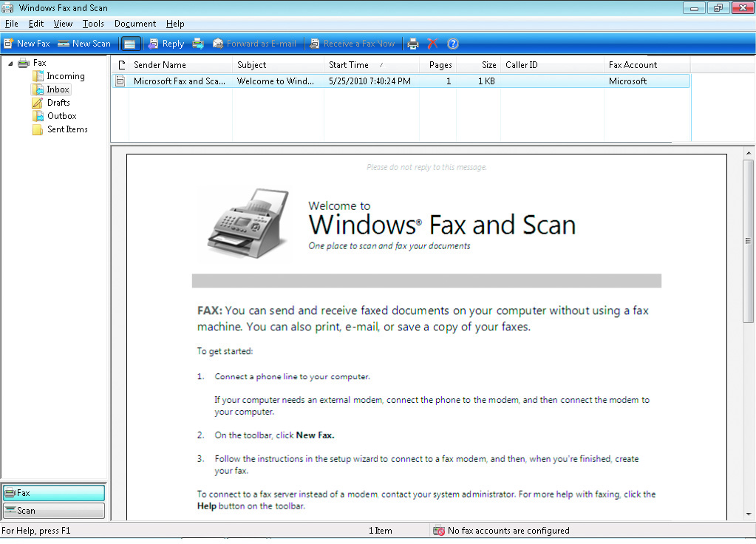Image resolution: width=756 pixels, height=544 pixels.
Task: Click the Microsoft fax account cell
Action: [x=627, y=81]
